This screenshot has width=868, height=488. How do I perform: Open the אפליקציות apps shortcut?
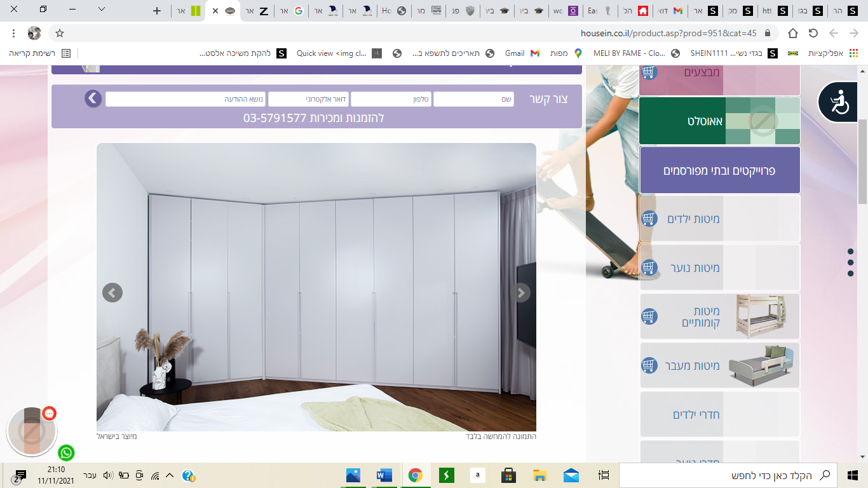tap(834, 53)
